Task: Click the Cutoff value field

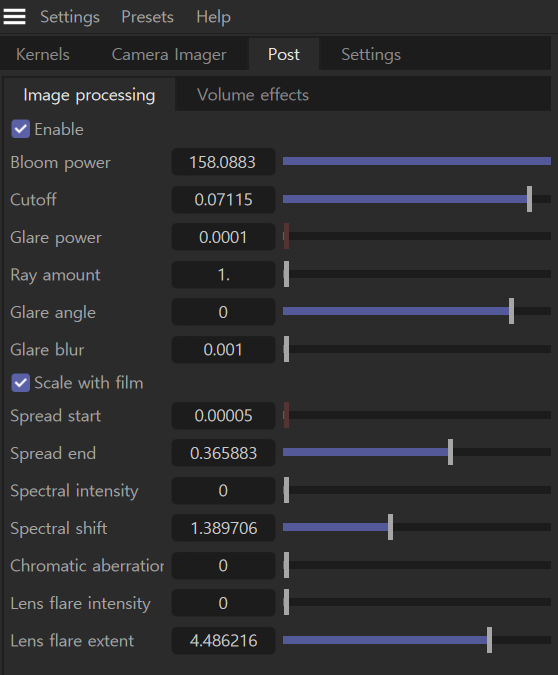Action: point(223,199)
